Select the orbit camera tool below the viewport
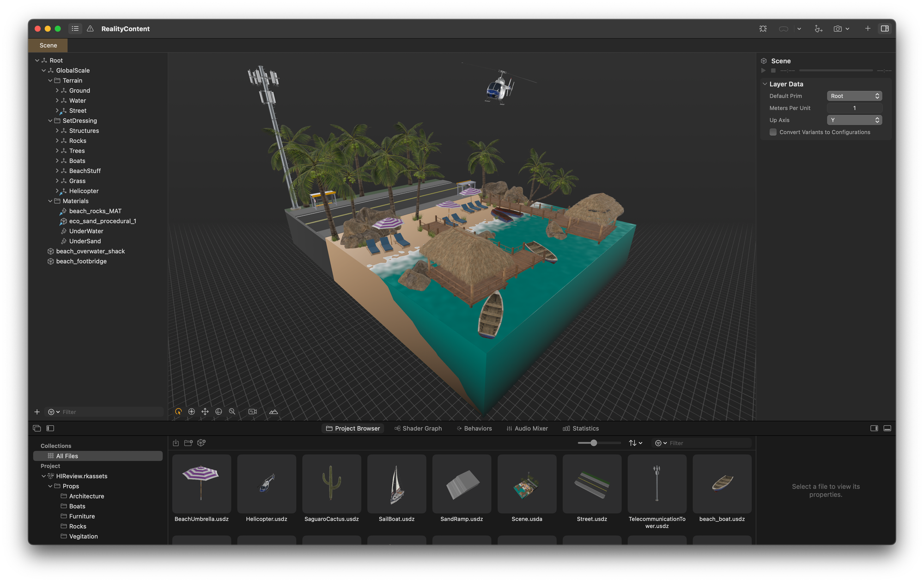 (178, 411)
